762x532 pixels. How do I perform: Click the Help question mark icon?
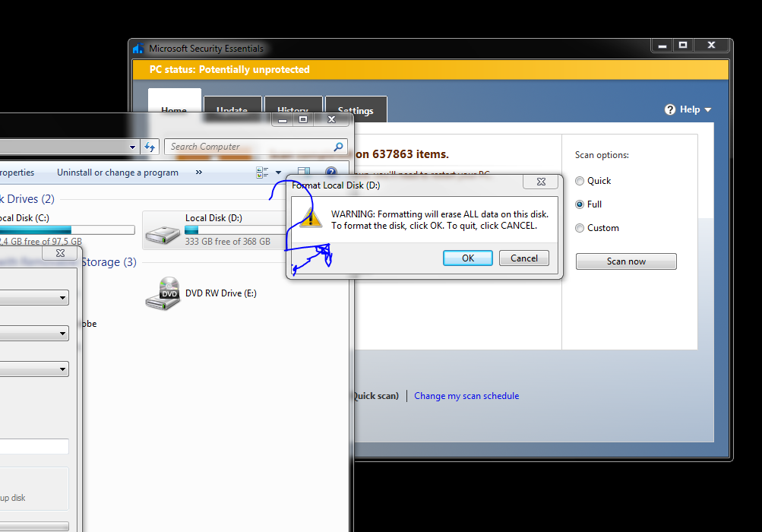670,109
